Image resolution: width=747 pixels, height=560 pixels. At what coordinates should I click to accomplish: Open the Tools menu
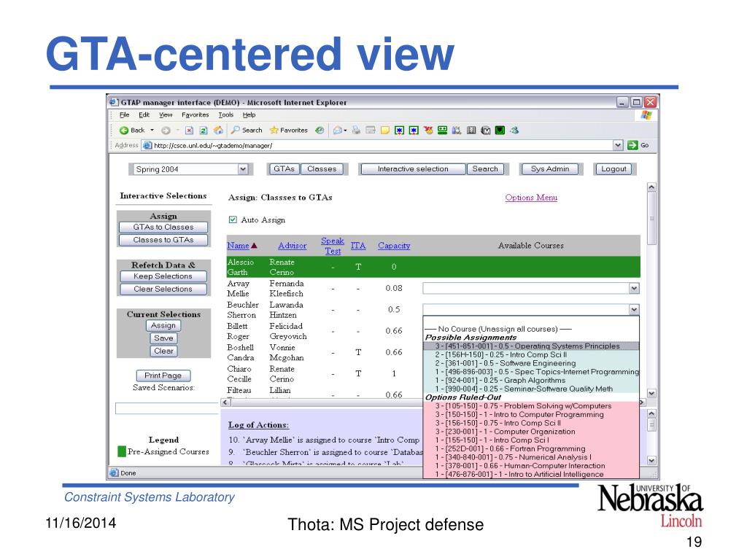click(226, 114)
